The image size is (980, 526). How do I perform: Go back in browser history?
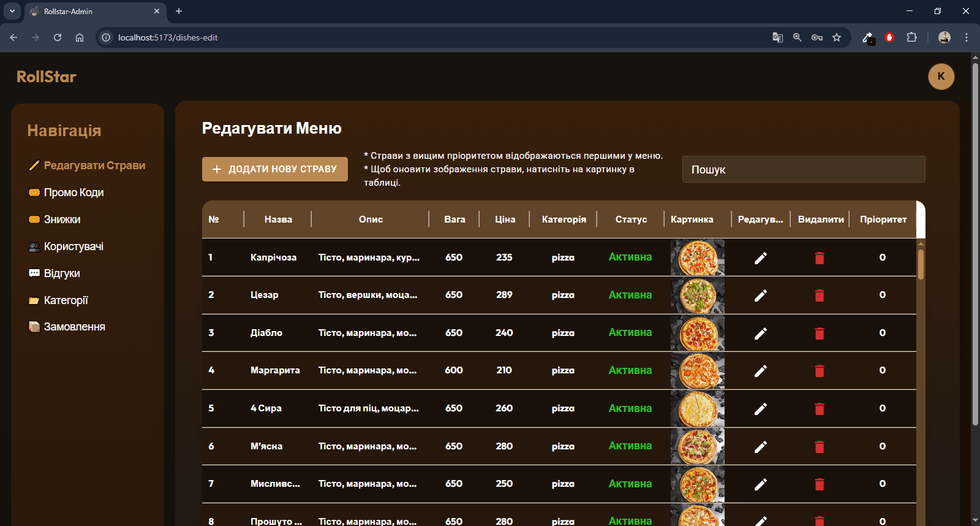pos(13,37)
